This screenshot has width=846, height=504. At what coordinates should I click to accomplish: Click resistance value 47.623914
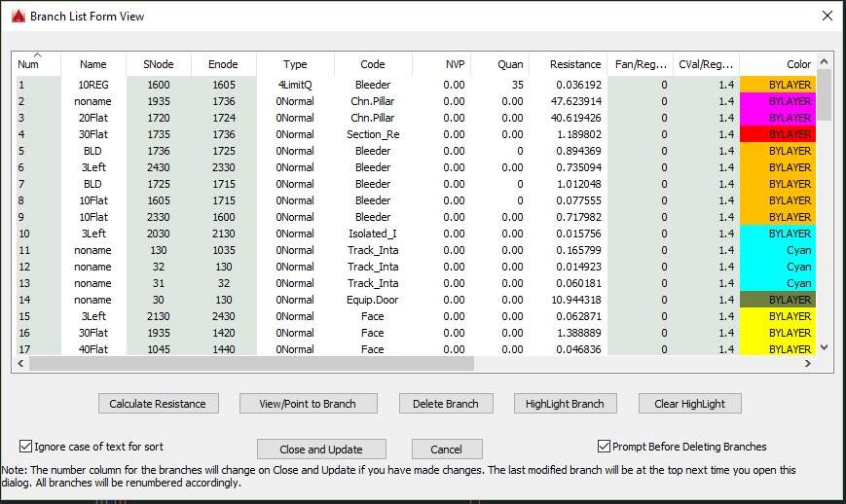tap(575, 101)
